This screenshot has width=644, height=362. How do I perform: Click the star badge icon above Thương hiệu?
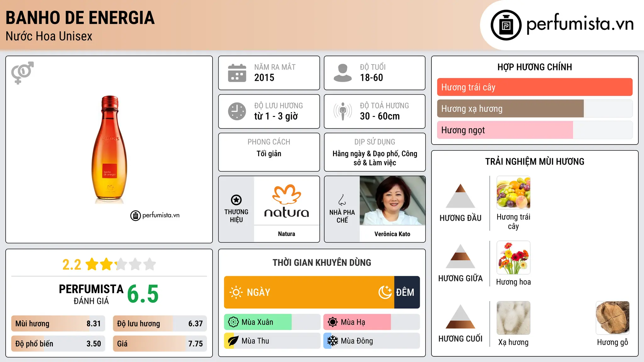236,200
